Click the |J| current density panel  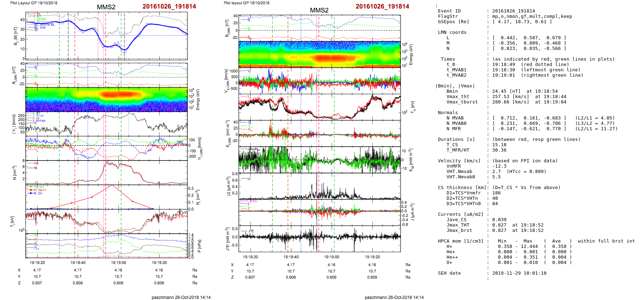(x=320, y=187)
